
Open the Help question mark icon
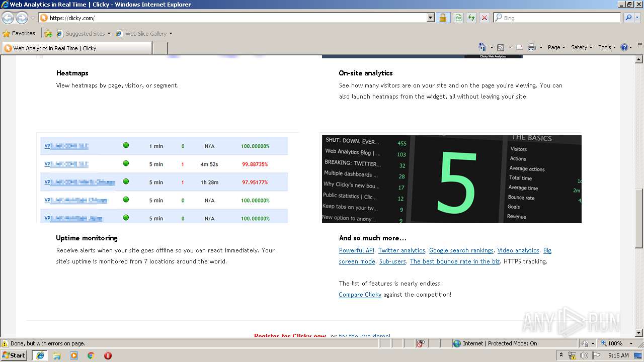tap(624, 47)
